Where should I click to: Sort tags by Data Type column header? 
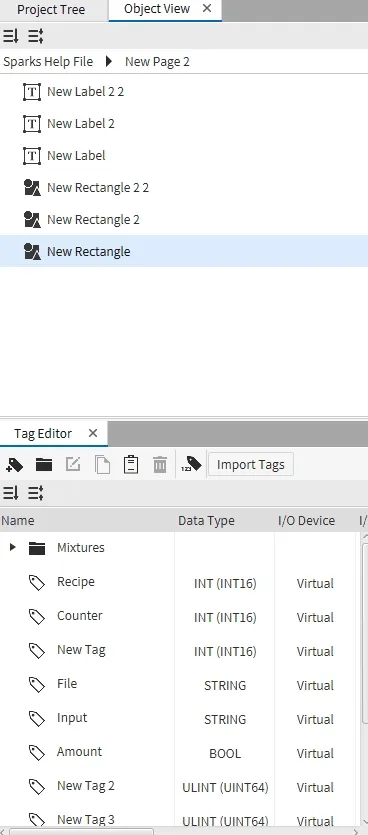206,521
